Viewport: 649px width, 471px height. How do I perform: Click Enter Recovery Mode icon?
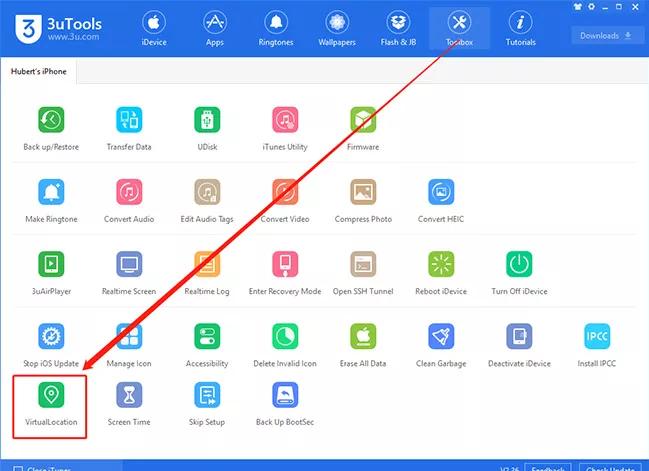[285, 264]
